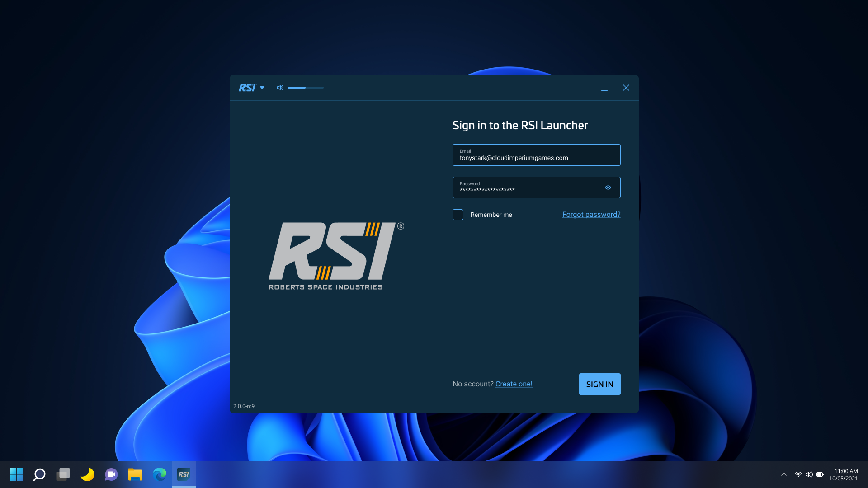Adjust the launcher volume slider
The height and width of the screenshot is (488, 868).
[306, 88]
